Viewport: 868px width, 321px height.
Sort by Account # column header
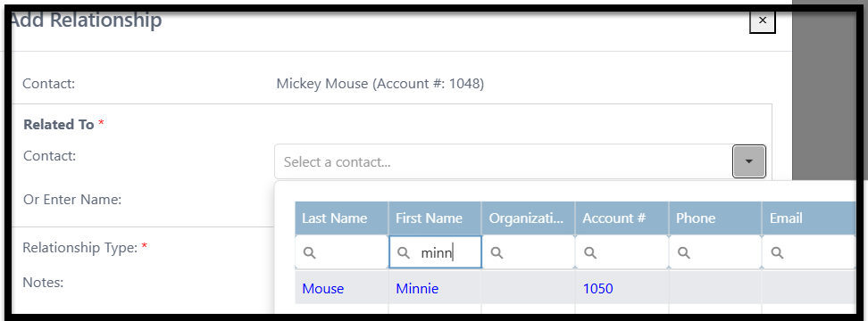pos(622,218)
